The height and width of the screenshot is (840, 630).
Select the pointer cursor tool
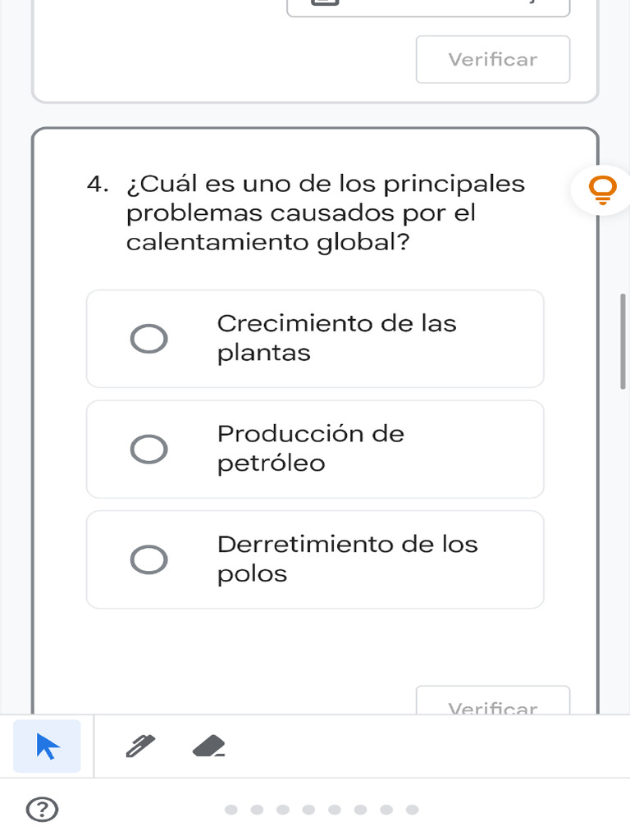coord(48,746)
